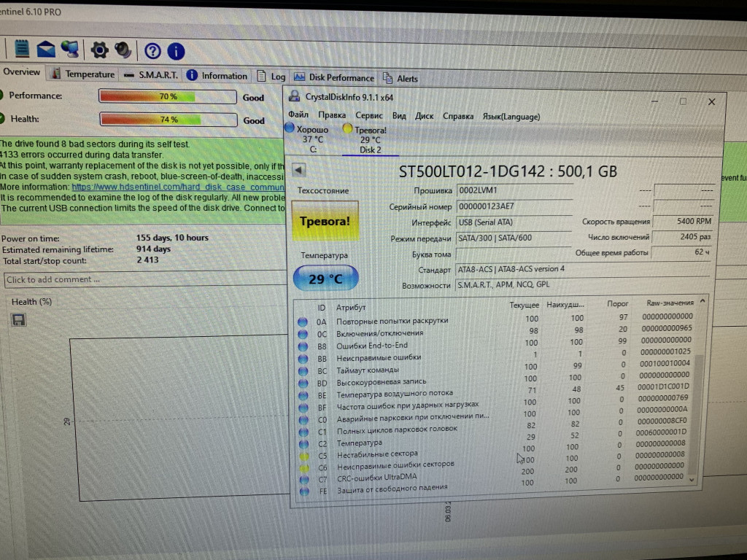Switch to the Log tab
Image resolution: width=747 pixels, height=560 pixels.
click(x=271, y=77)
